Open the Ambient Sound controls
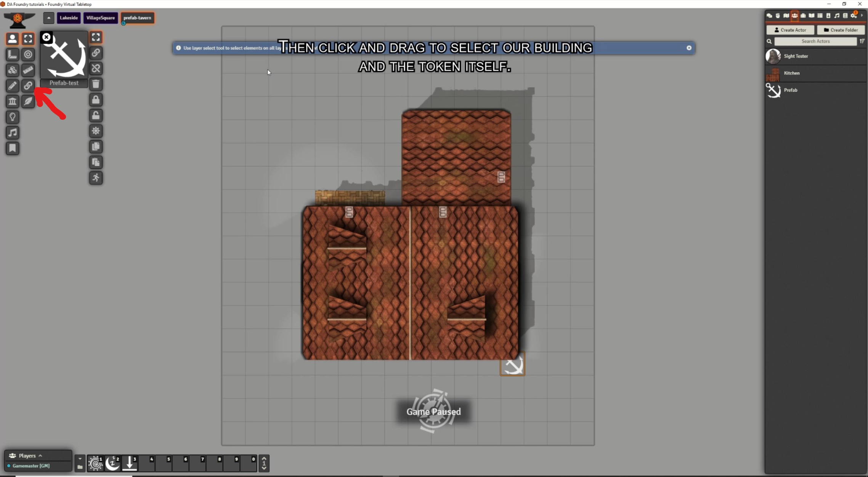This screenshot has width=868, height=477. click(12, 133)
